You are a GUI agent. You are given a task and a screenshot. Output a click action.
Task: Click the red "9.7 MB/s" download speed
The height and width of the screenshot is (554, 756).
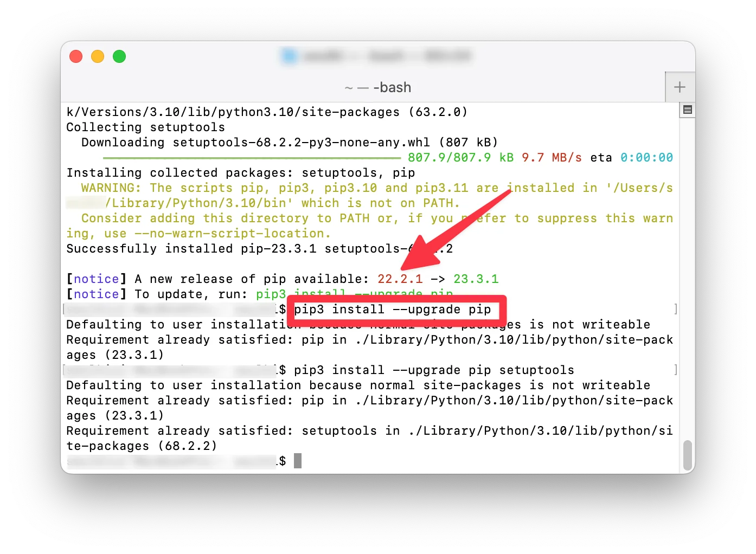point(552,157)
